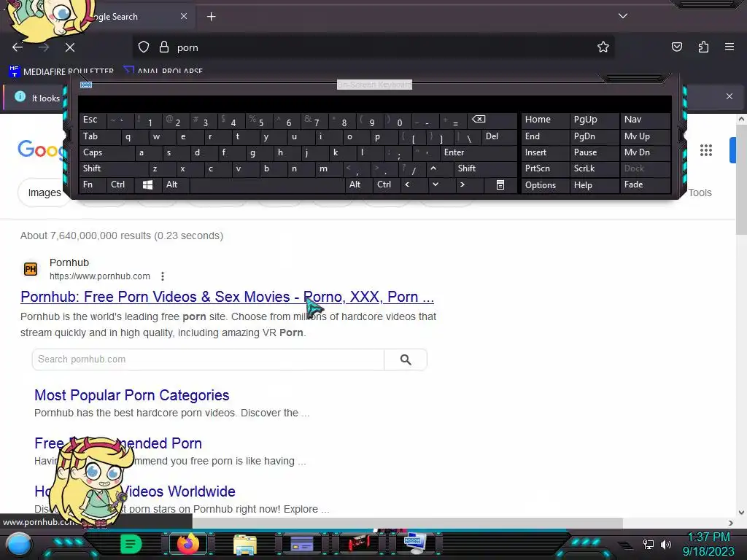Open on-screen keyboard Options
This screenshot has width=747, height=560.
tap(545, 184)
